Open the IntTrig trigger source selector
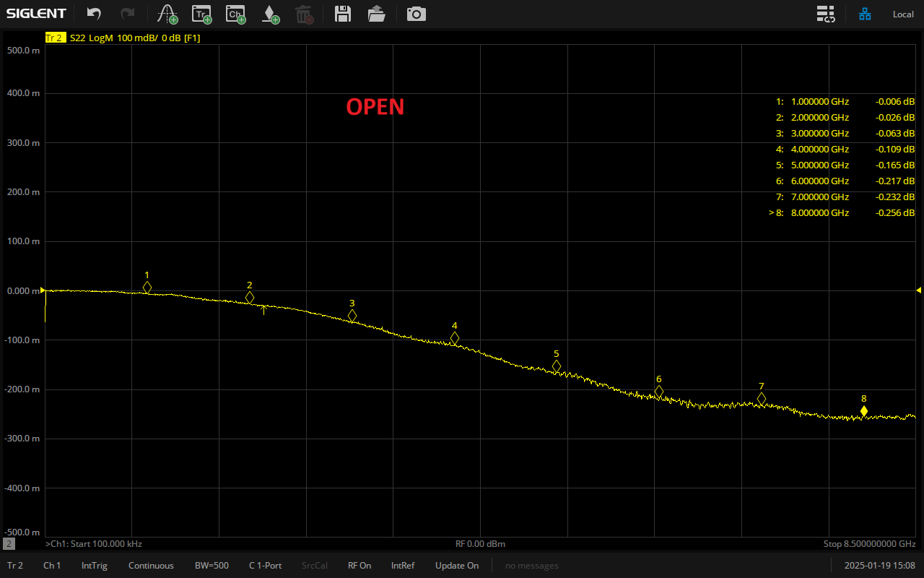Image resolution: width=924 pixels, height=578 pixels. 95,566
